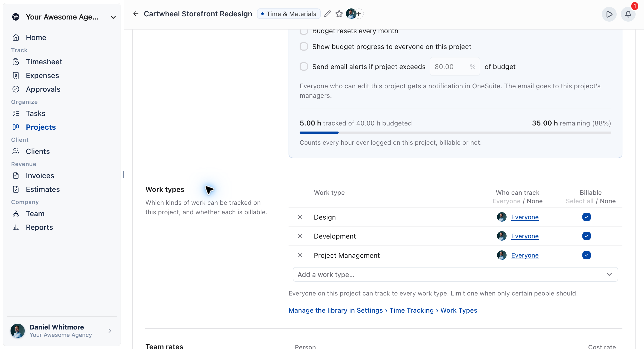Remove the Development work type
The image size is (644, 349).
[300, 236]
